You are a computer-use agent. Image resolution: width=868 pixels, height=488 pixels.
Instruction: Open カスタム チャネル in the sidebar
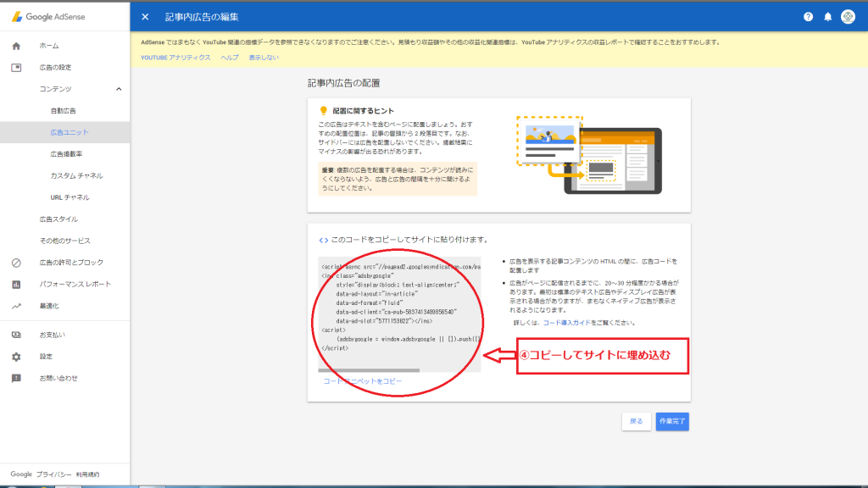point(76,175)
